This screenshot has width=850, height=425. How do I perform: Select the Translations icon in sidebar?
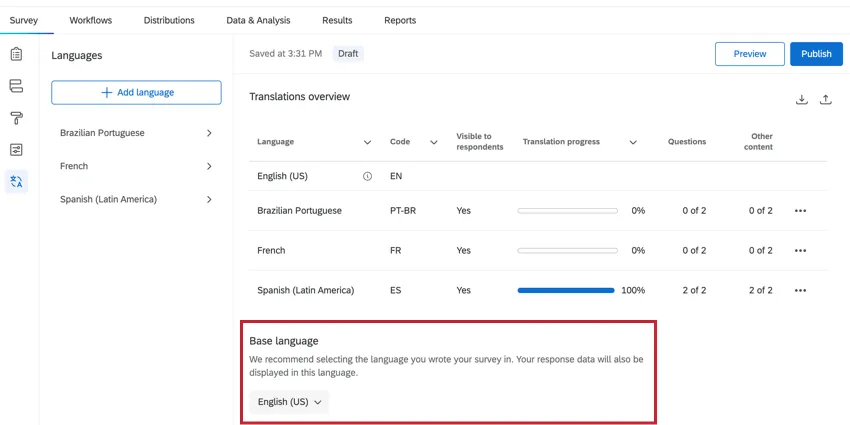[x=16, y=182]
